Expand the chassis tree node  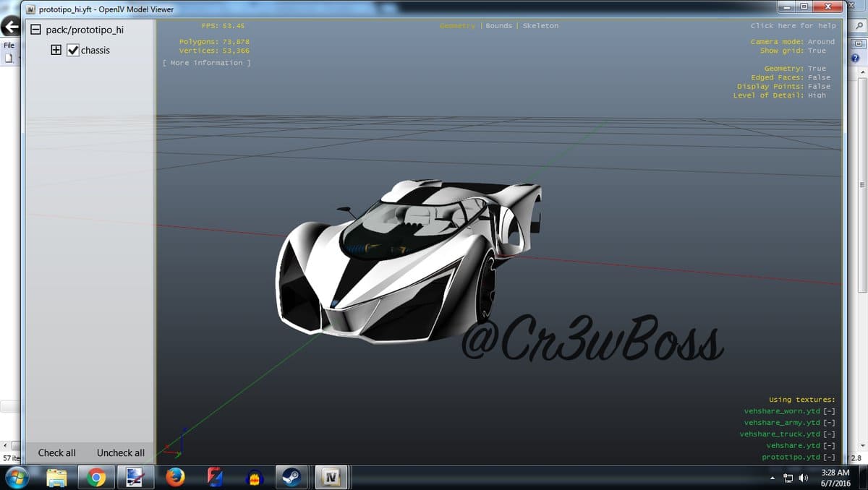[x=56, y=51]
